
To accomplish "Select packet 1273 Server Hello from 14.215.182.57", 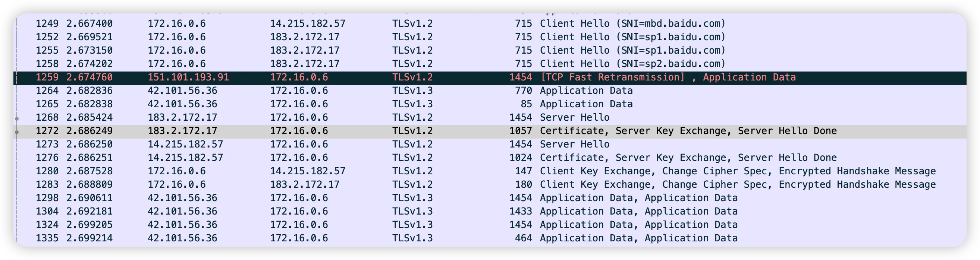I will [574, 144].
